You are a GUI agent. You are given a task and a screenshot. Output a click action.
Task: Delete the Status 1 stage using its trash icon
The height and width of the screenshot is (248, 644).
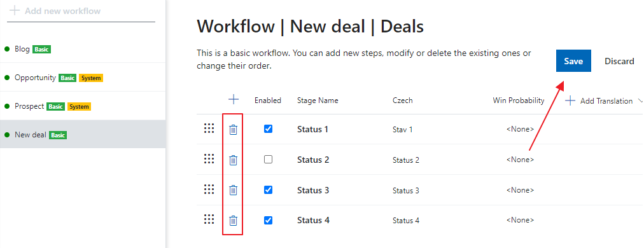point(234,130)
